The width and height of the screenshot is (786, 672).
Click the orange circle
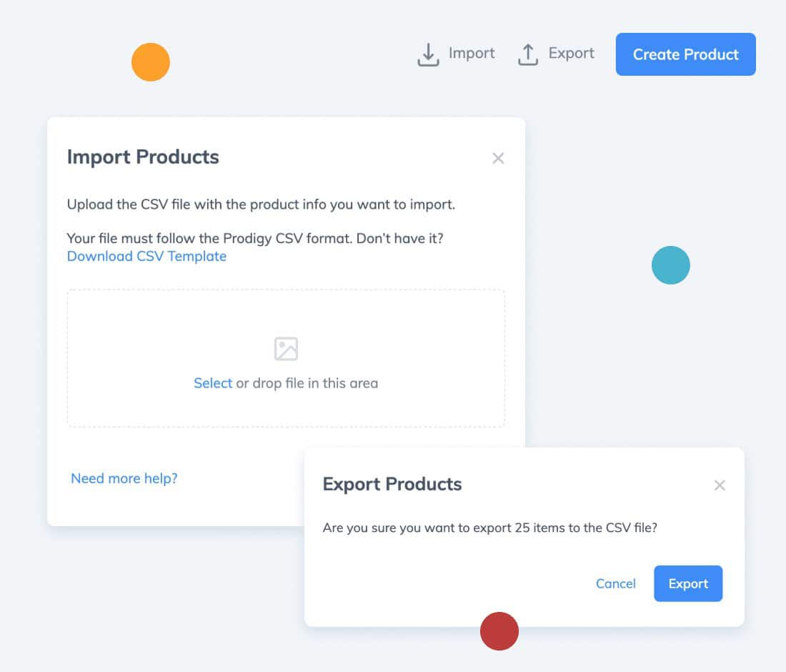(x=150, y=61)
